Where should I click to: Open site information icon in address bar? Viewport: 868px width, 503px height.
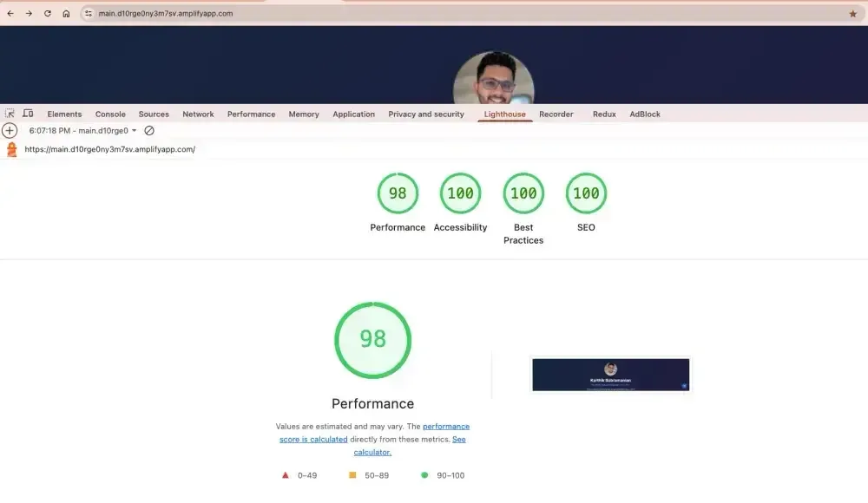pos(89,13)
